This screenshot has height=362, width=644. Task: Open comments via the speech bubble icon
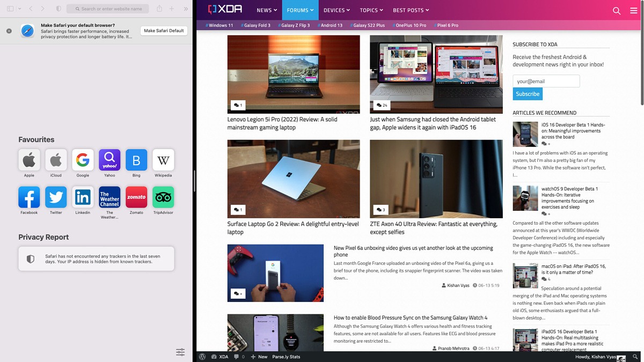pos(238,356)
